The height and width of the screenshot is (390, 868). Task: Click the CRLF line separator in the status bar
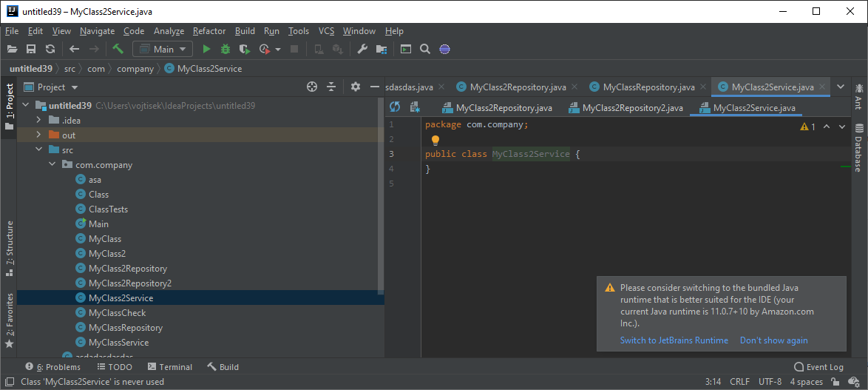[739, 382]
